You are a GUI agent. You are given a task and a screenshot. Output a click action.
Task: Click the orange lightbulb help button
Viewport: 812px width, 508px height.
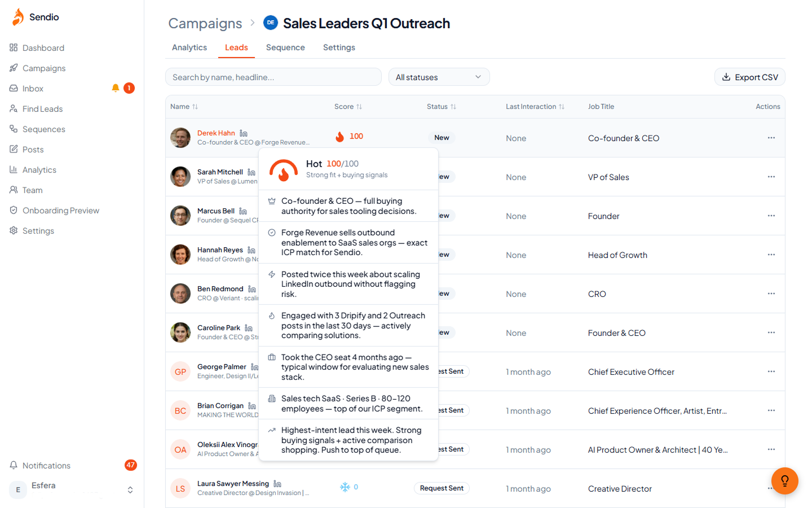(x=785, y=481)
